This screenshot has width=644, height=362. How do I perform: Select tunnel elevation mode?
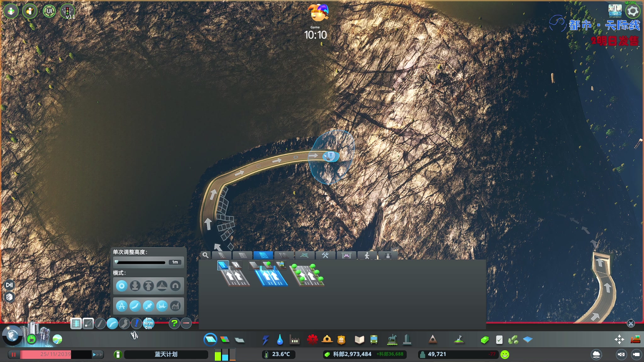coord(175,286)
